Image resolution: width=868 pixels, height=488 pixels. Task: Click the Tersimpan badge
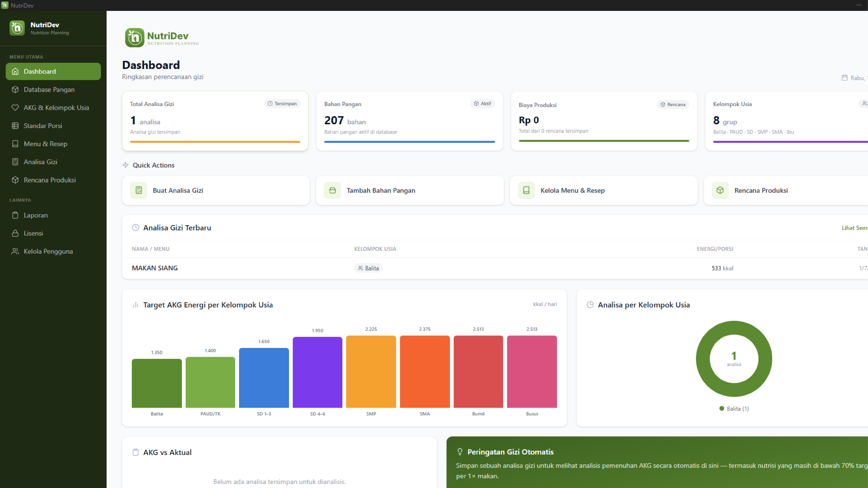point(282,104)
